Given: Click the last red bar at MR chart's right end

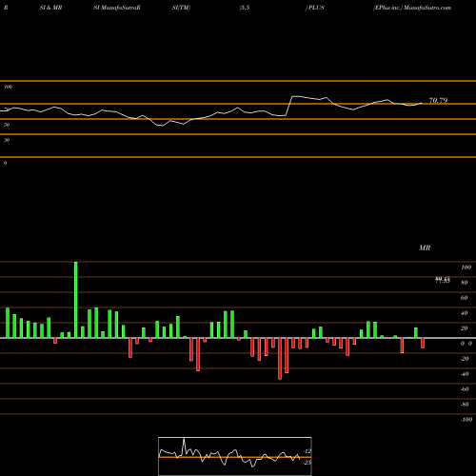Looking at the screenshot, I should tap(423, 343).
